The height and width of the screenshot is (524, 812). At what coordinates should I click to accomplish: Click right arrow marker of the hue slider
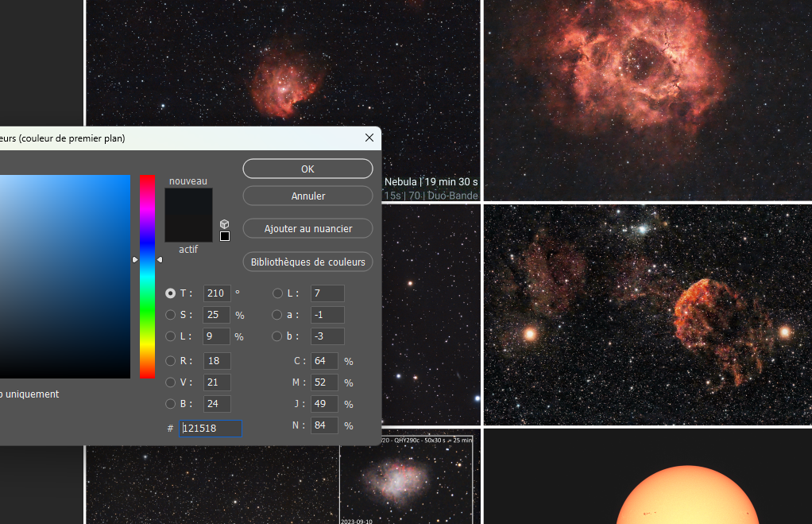[x=160, y=260]
